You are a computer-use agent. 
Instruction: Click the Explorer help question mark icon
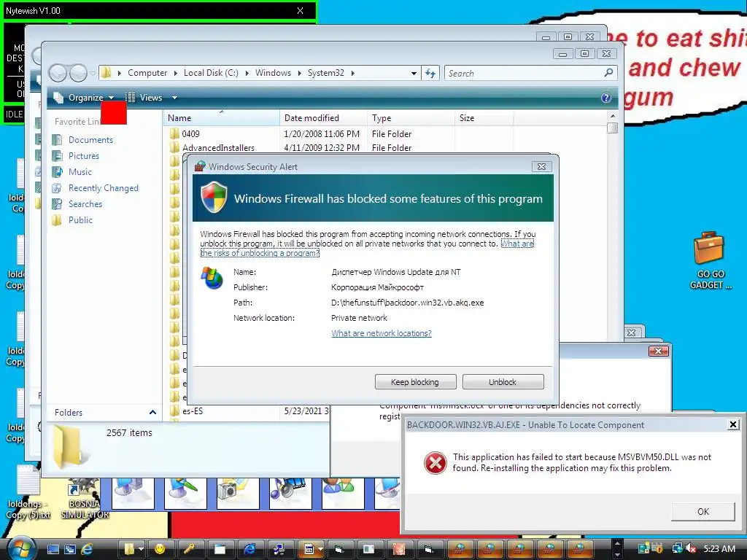point(606,98)
